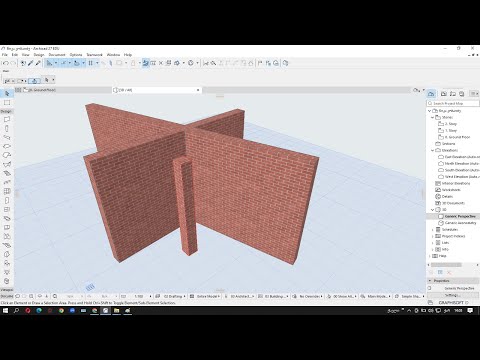Click the Search Project Map field
The width and height of the screenshot is (480, 360).
(x=453, y=103)
